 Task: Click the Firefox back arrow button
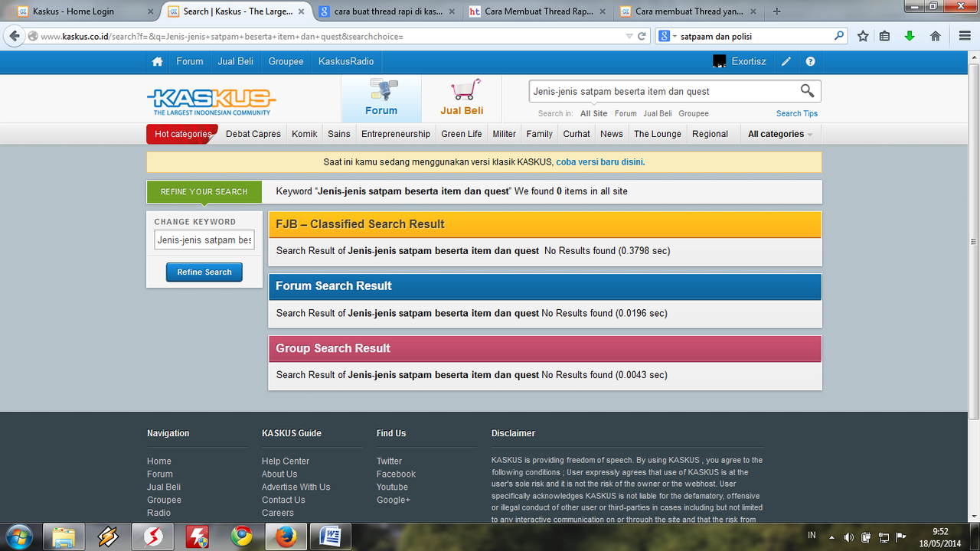pos(14,36)
